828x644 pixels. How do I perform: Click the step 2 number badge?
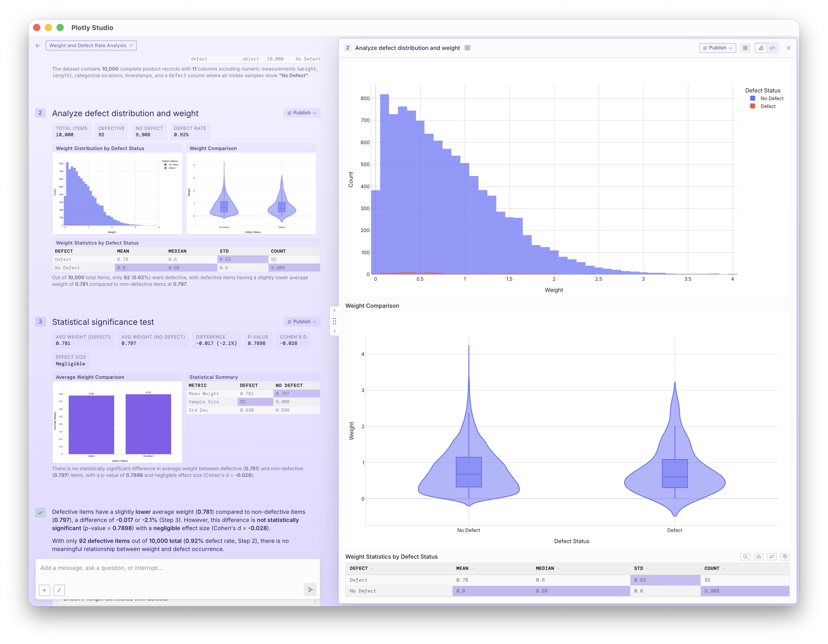tap(40, 113)
